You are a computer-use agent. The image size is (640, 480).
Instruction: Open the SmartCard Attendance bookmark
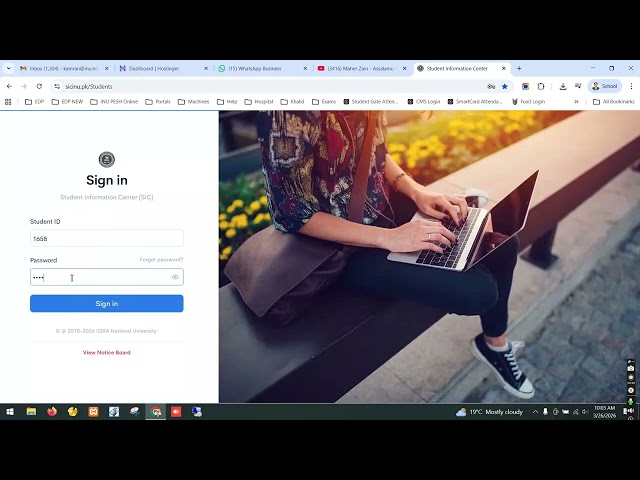(x=475, y=102)
